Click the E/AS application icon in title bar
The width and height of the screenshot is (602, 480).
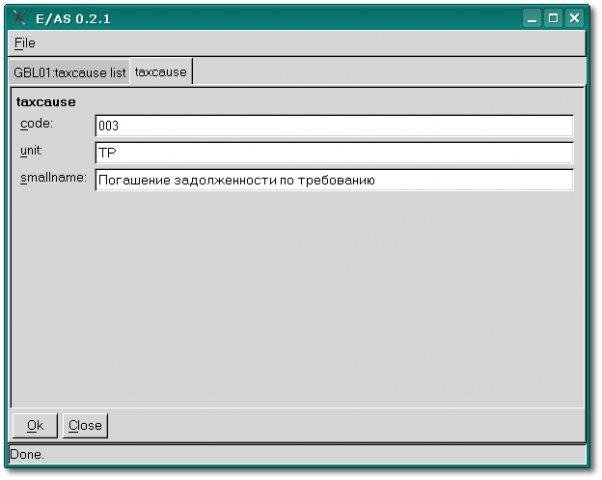point(19,18)
